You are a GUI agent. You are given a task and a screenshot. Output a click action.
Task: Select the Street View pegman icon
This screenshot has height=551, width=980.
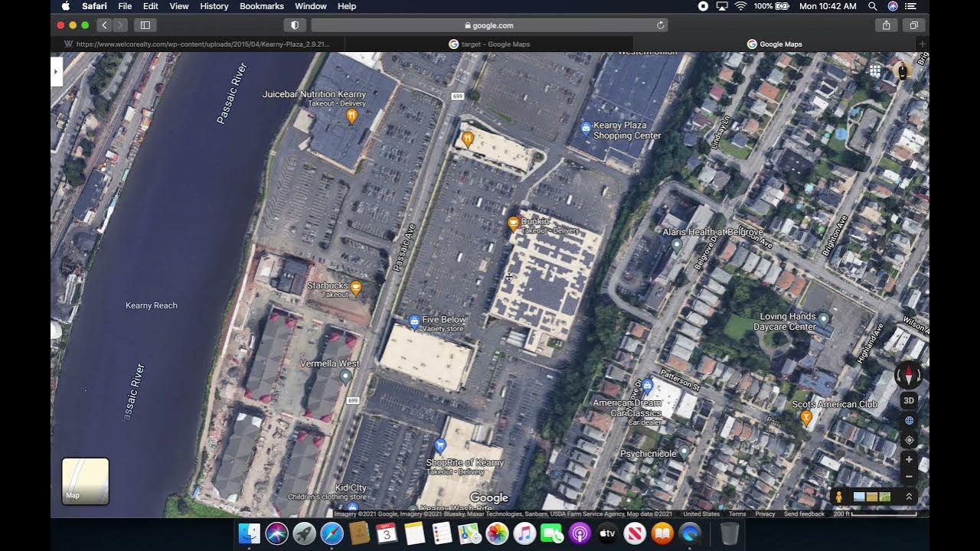tap(839, 497)
